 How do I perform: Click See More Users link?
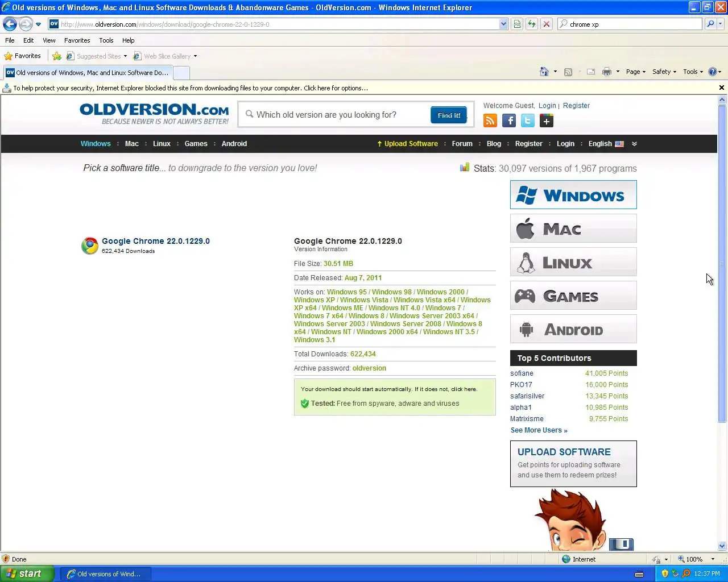(x=539, y=430)
